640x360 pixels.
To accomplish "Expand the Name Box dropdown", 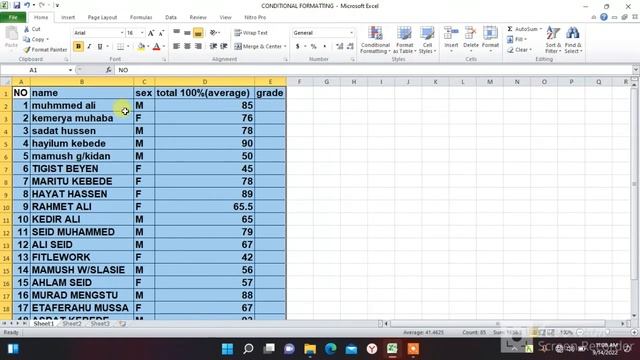I will tap(70, 70).
